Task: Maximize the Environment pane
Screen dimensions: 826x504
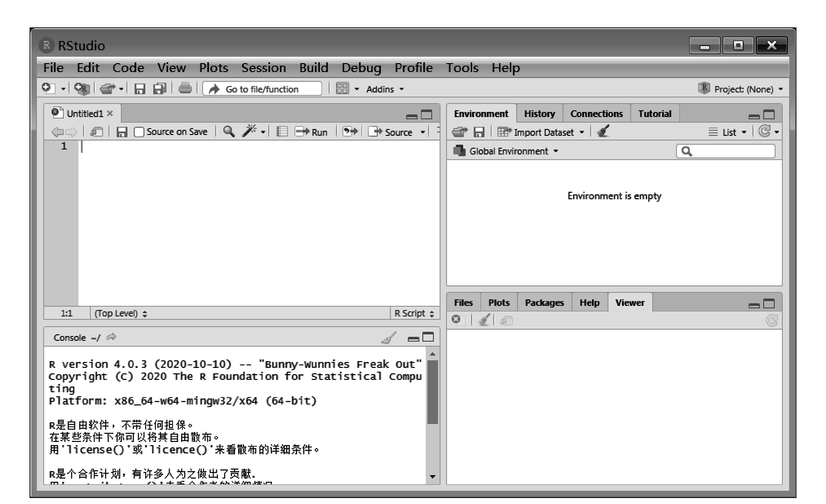Action: (x=769, y=114)
